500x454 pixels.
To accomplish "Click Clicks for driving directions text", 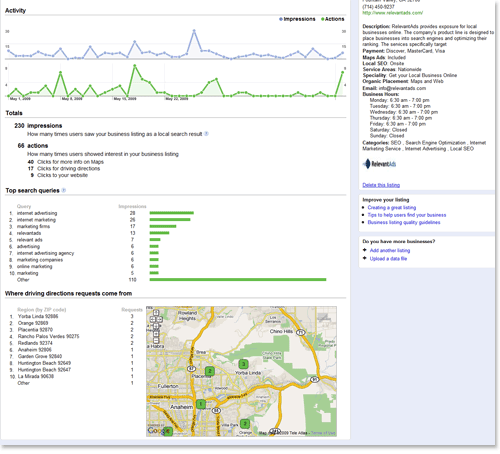I will tap(68, 168).
